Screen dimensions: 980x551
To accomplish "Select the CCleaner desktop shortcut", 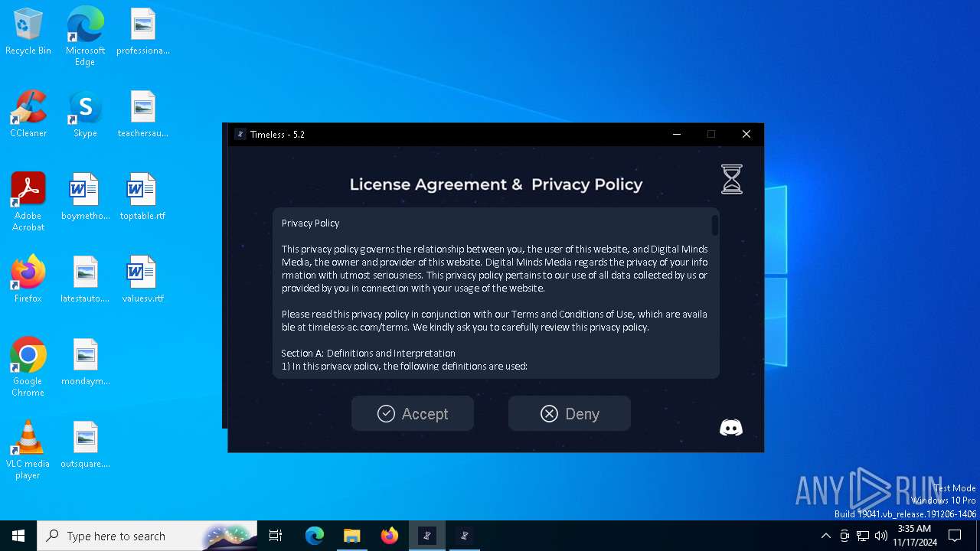I will point(28,114).
